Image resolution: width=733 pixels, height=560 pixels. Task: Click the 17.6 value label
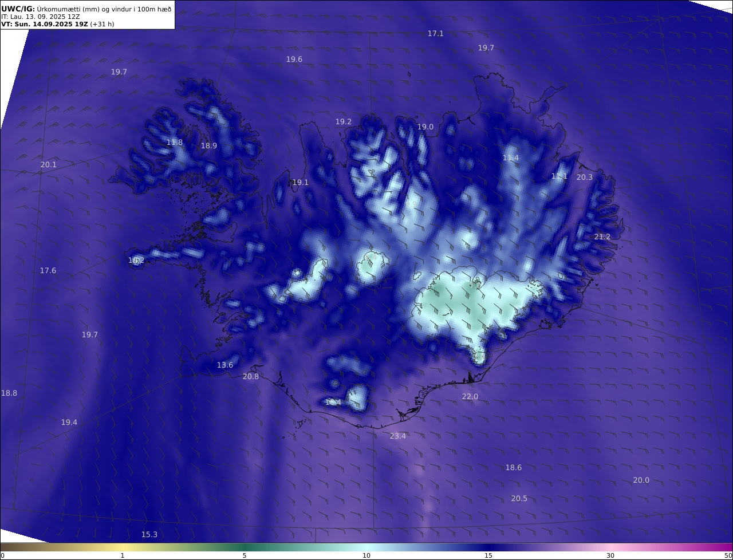point(48,271)
